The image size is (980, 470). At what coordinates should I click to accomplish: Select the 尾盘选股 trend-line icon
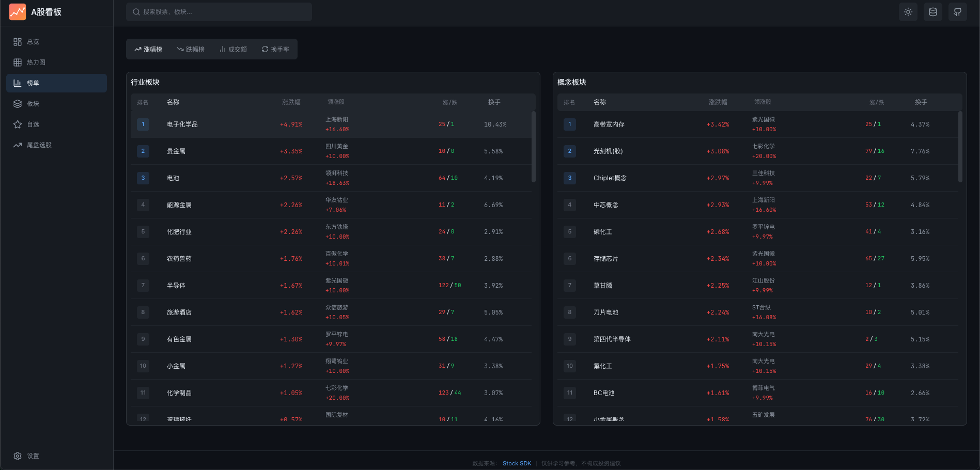tap(17, 145)
